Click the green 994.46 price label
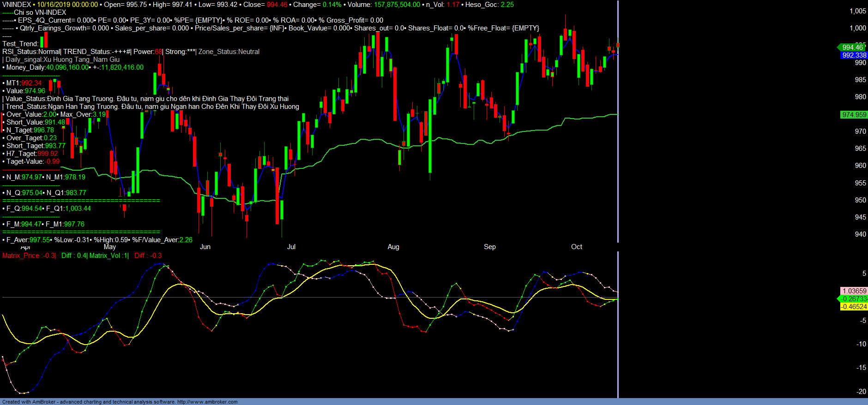The height and width of the screenshot is (405, 868). tap(852, 48)
